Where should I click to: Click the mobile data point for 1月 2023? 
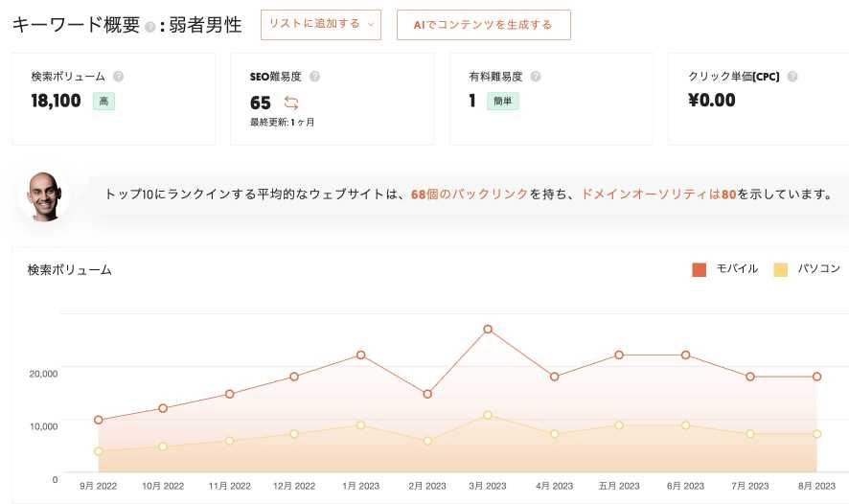point(360,355)
